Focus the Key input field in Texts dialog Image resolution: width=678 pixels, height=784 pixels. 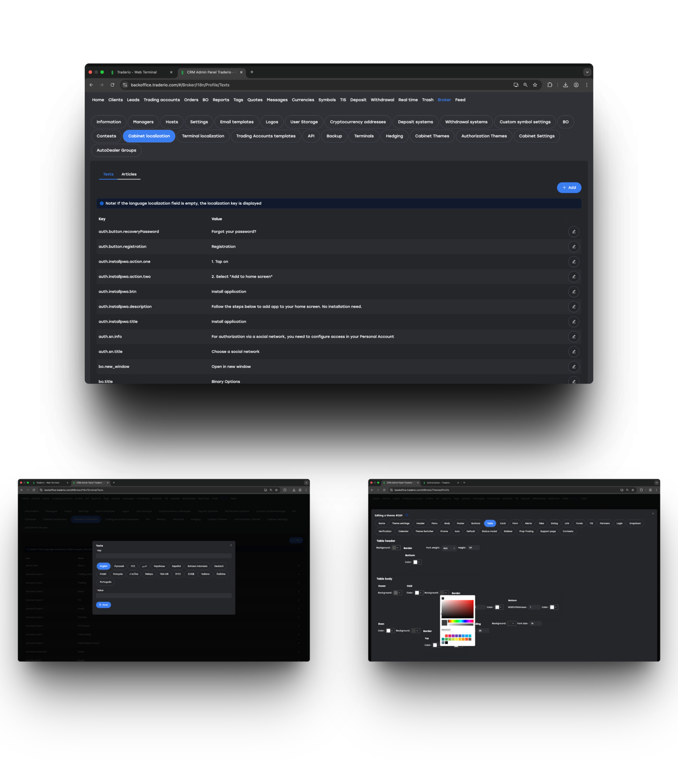tap(164, 556)
